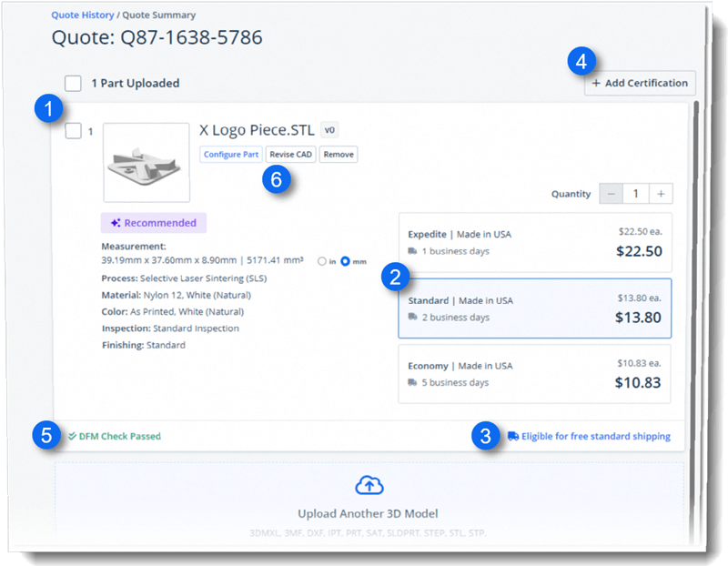Click the X Logo Piece part thumbnail
Image resolution: width=728 pixels, height=566 pixels.
tap(146, 165)
